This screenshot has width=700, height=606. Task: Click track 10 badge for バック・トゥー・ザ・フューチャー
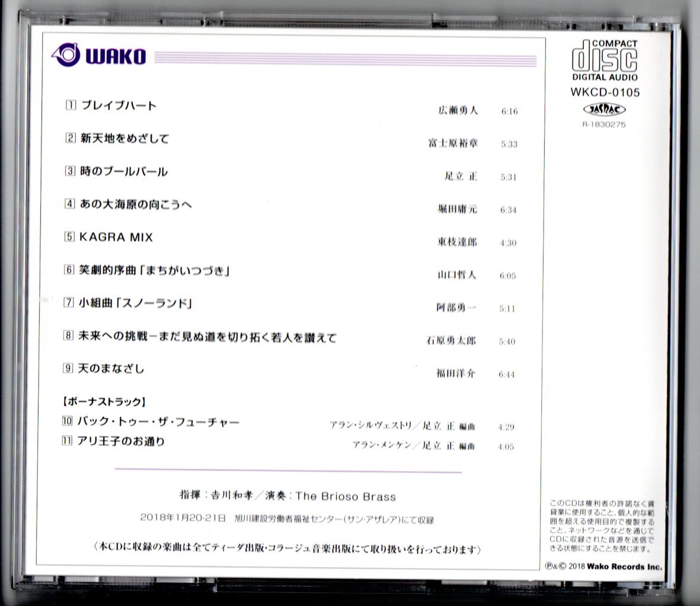pos(69,422)
